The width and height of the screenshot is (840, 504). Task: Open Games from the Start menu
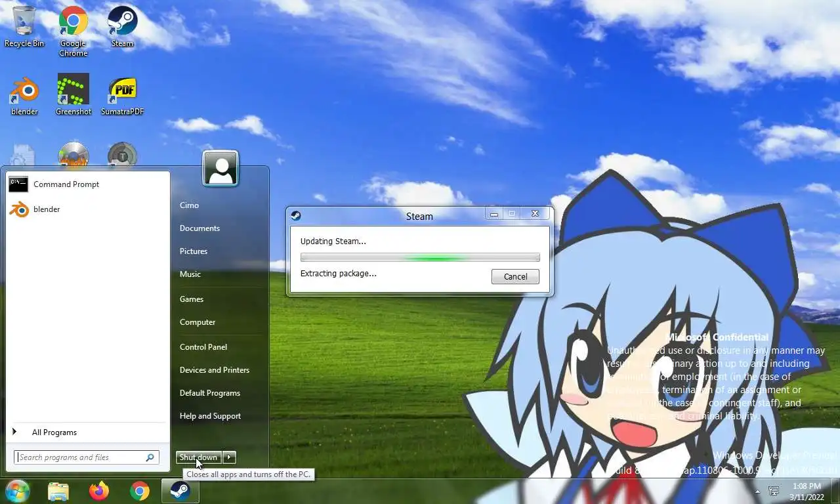click(x=192, y=299)
